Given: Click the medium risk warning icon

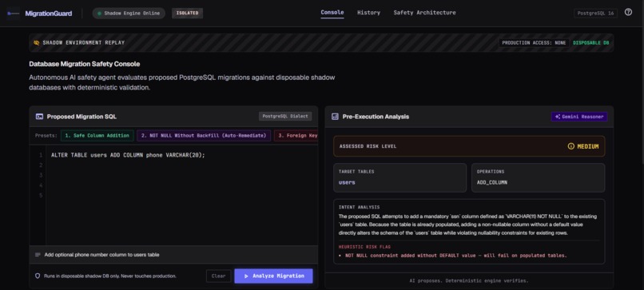Looking at the screenshot, I should 571,146.
